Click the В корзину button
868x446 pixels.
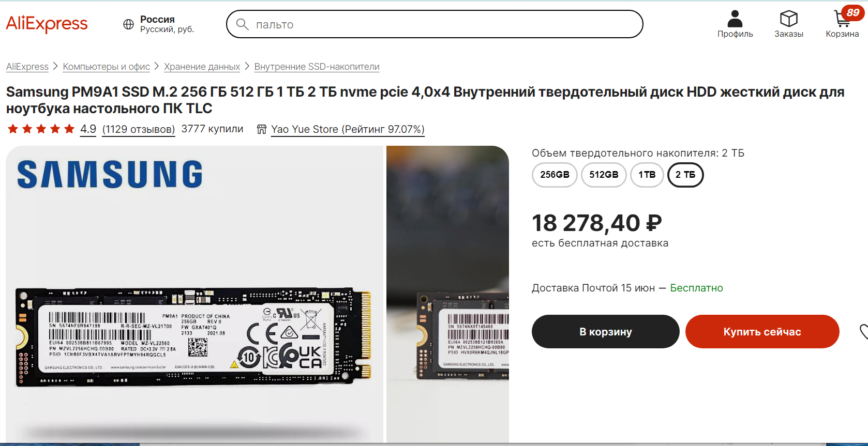coord(605,332)
